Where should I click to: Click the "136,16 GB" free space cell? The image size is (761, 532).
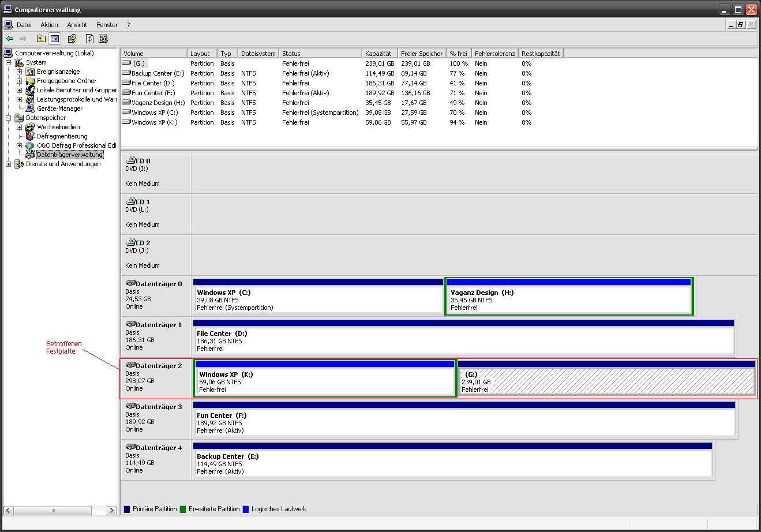click(x=416, y=93)
